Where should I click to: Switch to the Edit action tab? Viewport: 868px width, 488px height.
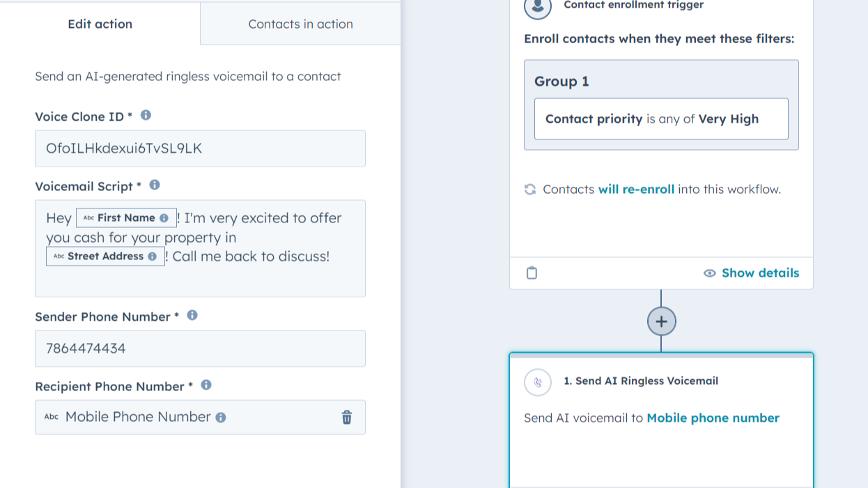[x=100, y=24]
